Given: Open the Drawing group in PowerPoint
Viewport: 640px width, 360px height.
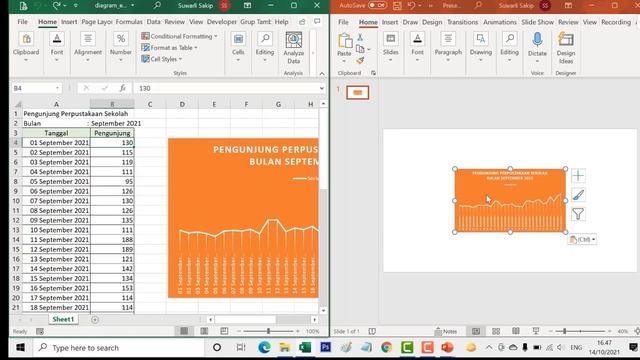Looking at the screenshot, I should point(481,48).
